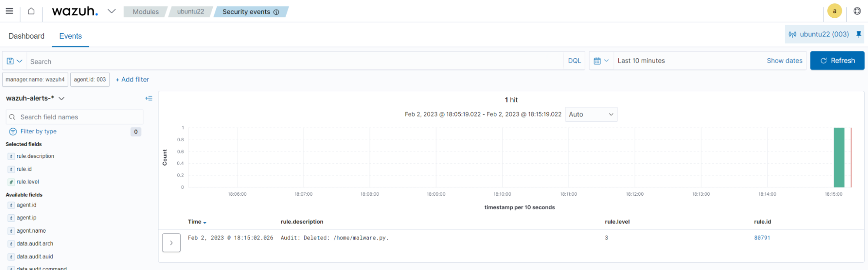The width and height of the screenshot is (868, 270).
Task: Select the agent.id: 003 filter
Action: pyautogui.click(x=90, y=80)
